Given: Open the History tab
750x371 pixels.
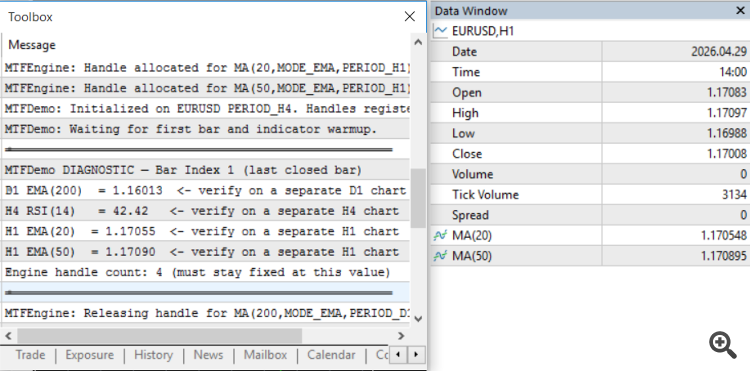Looking at the screenshot, I should tap(153, 355).
